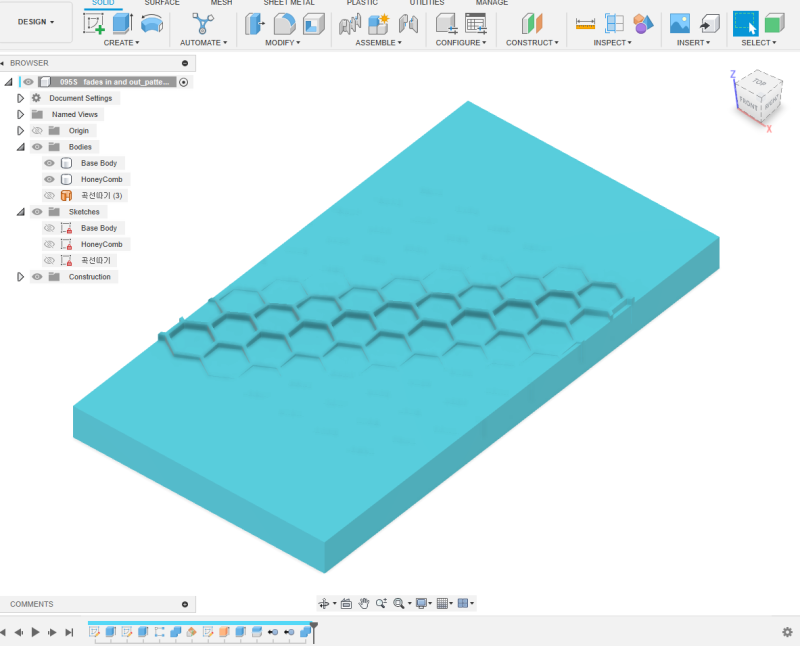Expand the Construction folder in browser
The height and width of the screenshot is (646, 800).
coord(20,276)
